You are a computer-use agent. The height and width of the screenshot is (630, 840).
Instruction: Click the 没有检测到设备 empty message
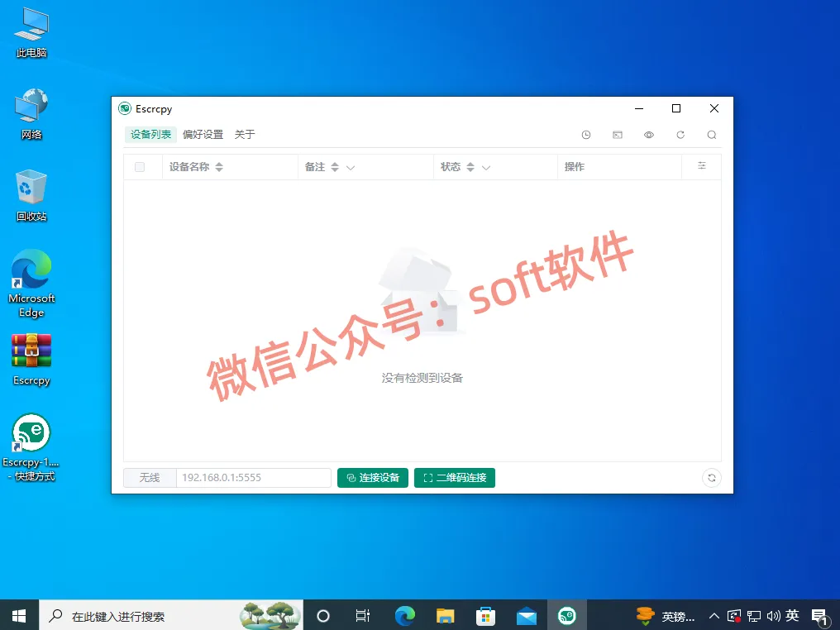[x=422, y=378]
